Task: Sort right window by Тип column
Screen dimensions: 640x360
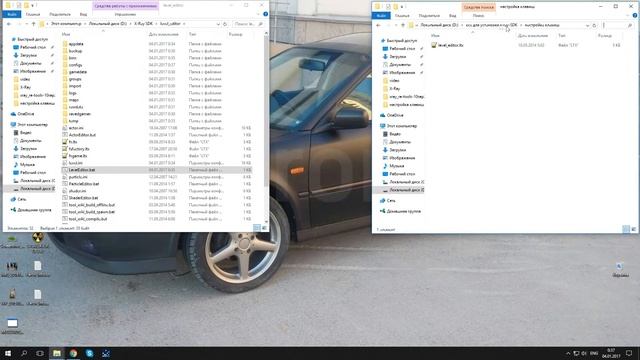Action: pos(562,36)
